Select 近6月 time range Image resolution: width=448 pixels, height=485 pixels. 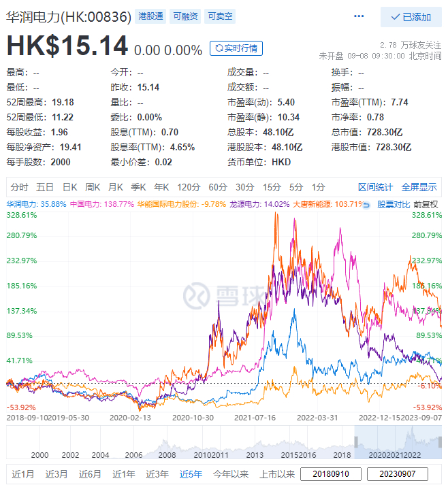coord(90,474)
